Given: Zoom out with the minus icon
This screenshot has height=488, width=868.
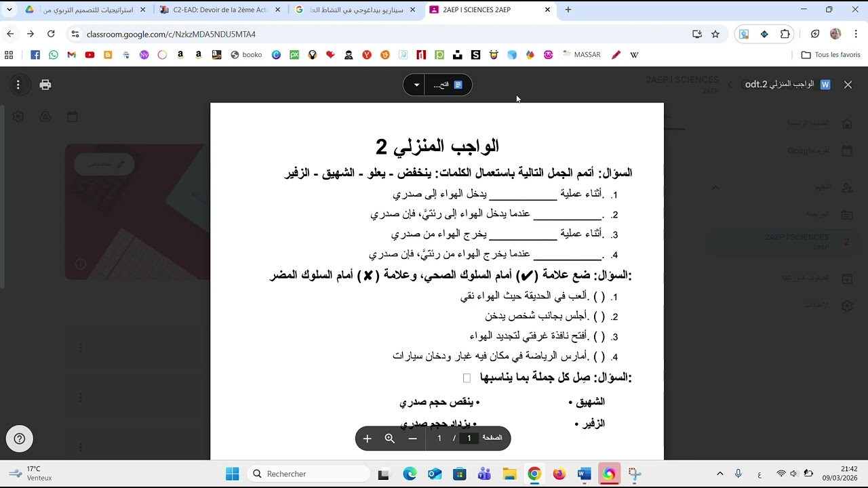Looking at the screenshot, I should [x=412, y=439].
